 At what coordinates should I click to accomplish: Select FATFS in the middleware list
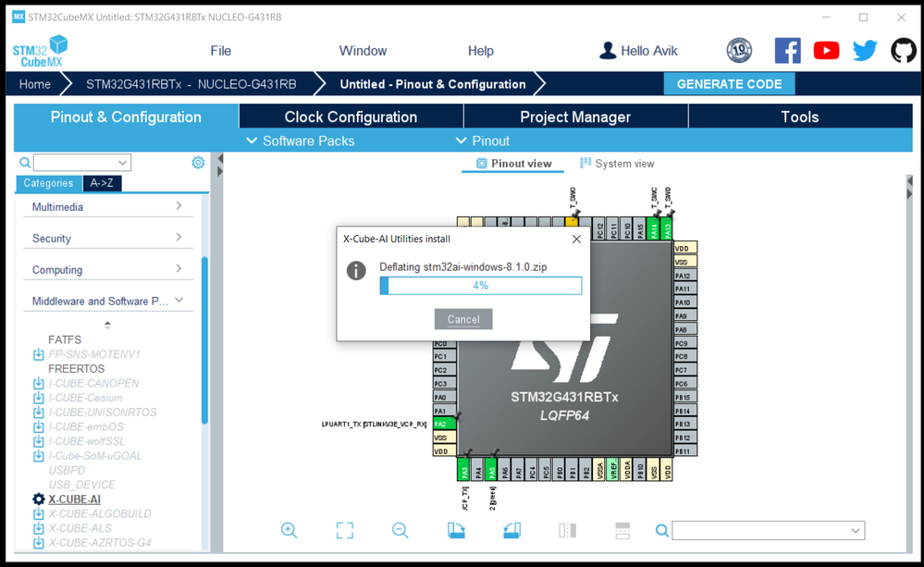click(65, 340)
